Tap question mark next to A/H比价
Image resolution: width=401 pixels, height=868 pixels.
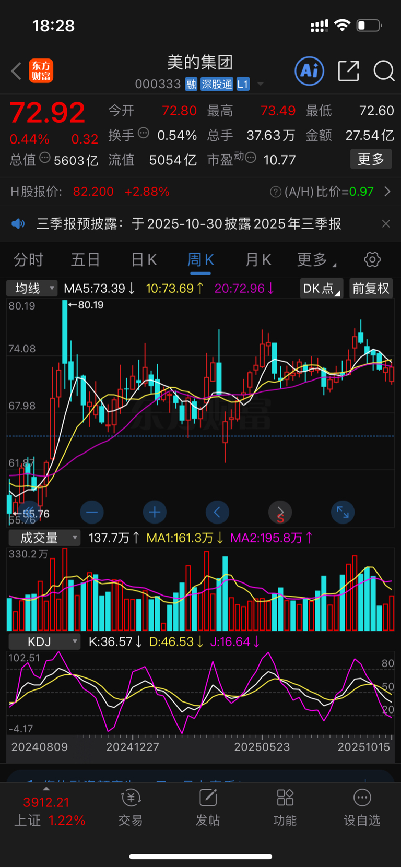[x=275, y=192]
